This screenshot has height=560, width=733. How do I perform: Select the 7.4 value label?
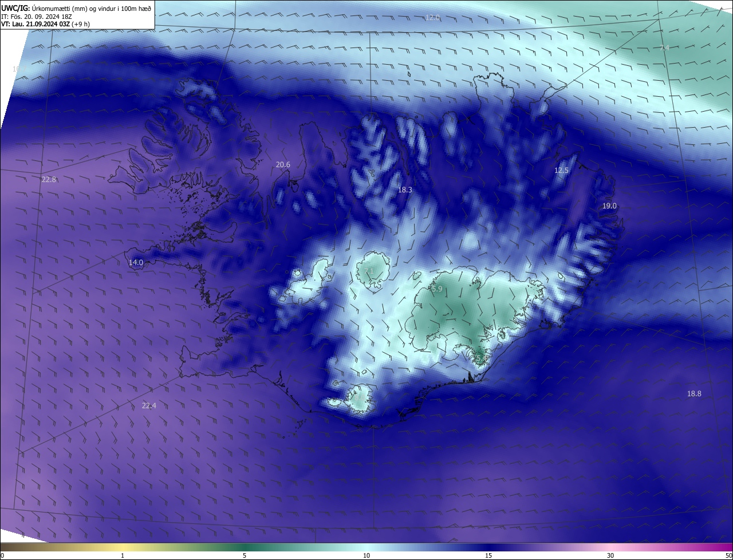[x=664, y=48]
